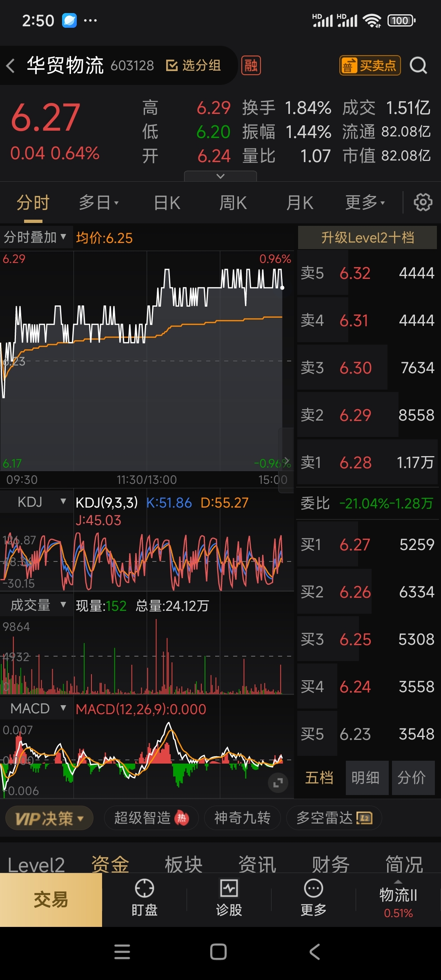Switch to the 分时 chart tab
The image size is (441, 980).
(x=33, y=203)
